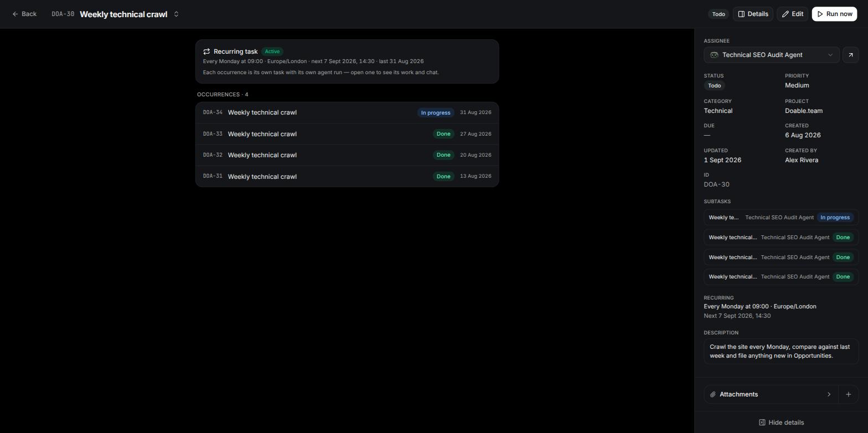Click the In progress badge on DOA-34
Viewport: 868px width, 433px height.
pos(436,113)
